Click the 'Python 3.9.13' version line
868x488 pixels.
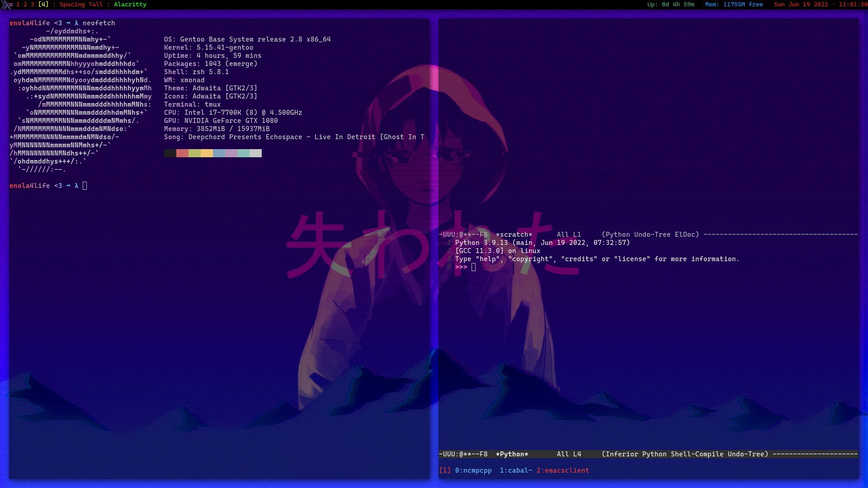542,243
